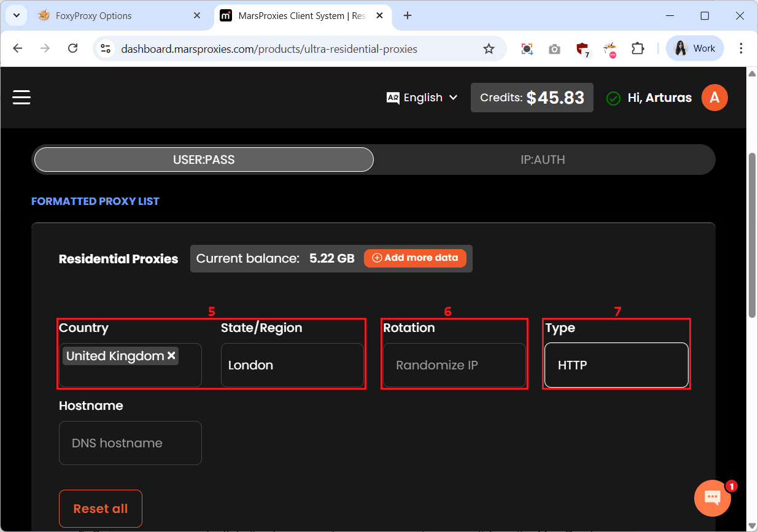The image size is (758, 532).
Task: Click the camera screenshot extension icon
Action: (x=554, y=49)
